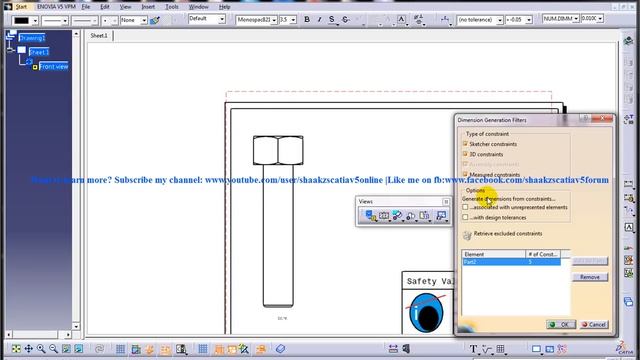Click the stacked windows icon in right toolbar

[629, 302]
